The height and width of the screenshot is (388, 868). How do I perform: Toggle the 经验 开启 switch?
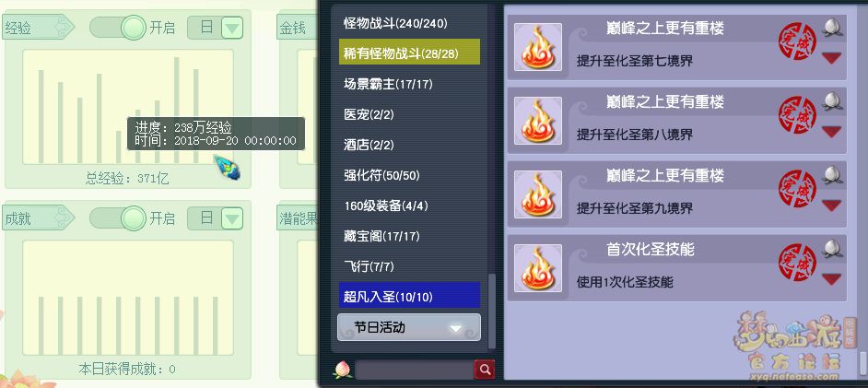tap(117, 27)
